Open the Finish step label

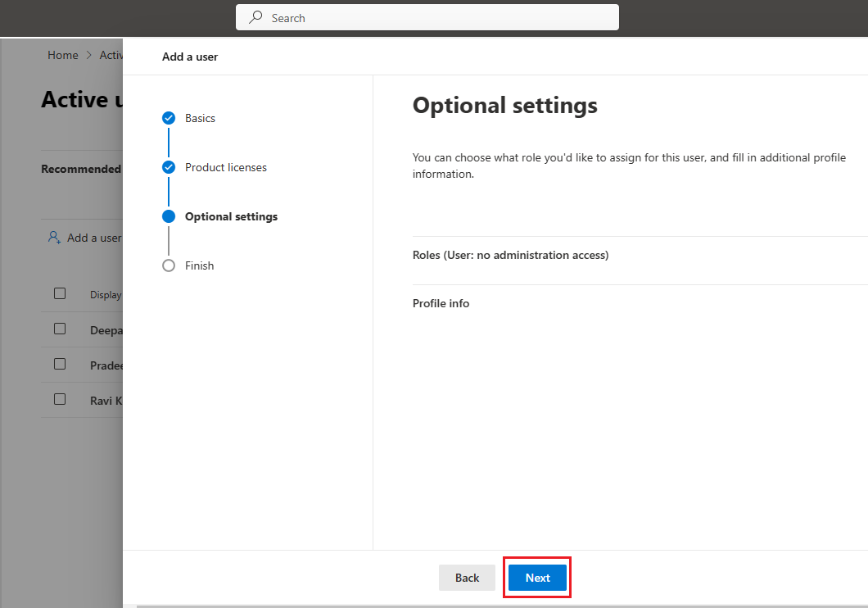199,265
